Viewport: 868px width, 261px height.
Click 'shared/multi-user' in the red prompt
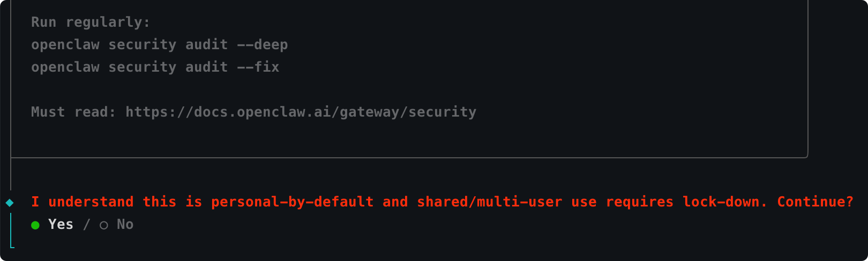(x=489, y=202)
